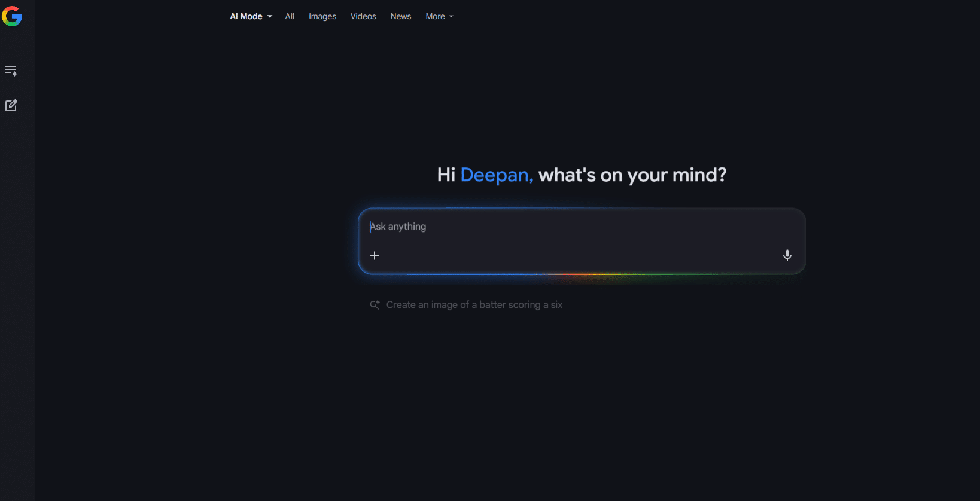Click the sparkle search icon beside the suggestion
The height and width of the screenshot is (501, 980).
tap(375, 305)
